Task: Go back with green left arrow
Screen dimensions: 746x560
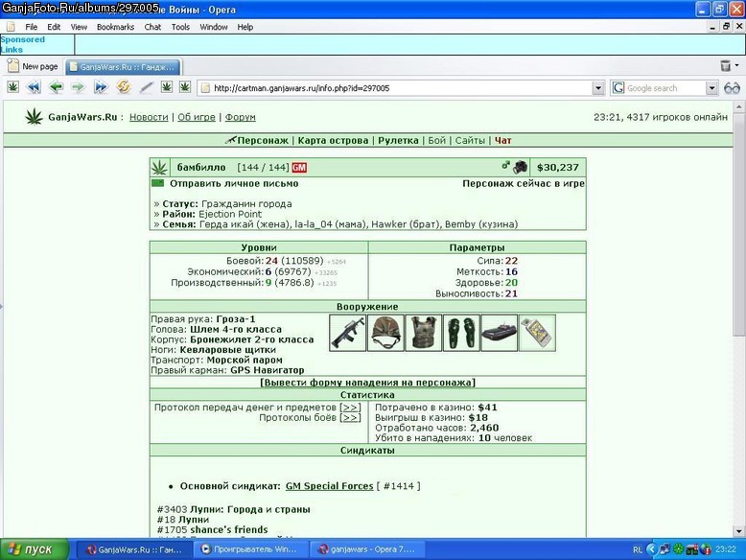Action: pos(57,87)
